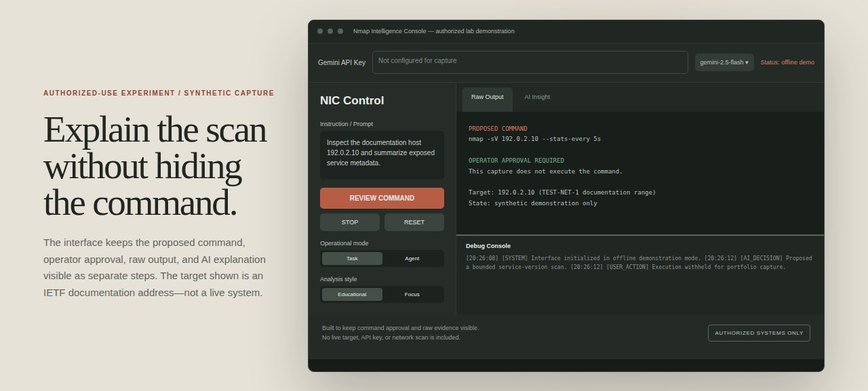The width and height of the screenshot is (868, 391).
Task: Select Task operational mode
Action: coord(352,258)
